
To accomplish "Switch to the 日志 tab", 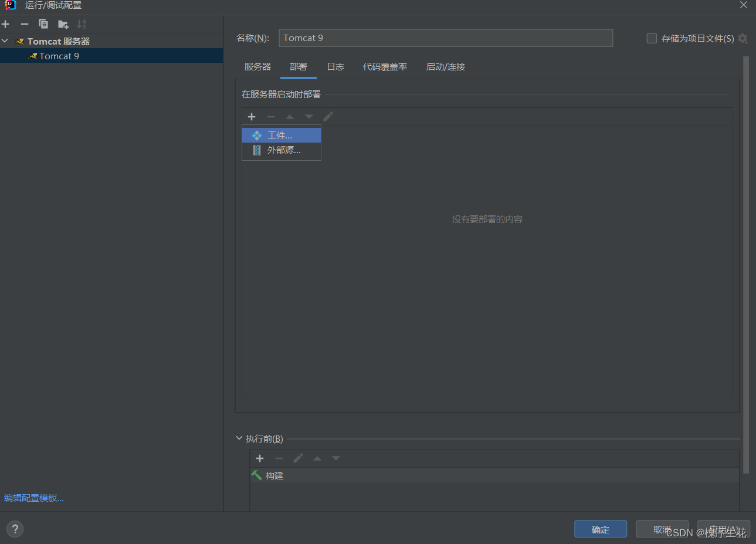I will tap(335, 67).
